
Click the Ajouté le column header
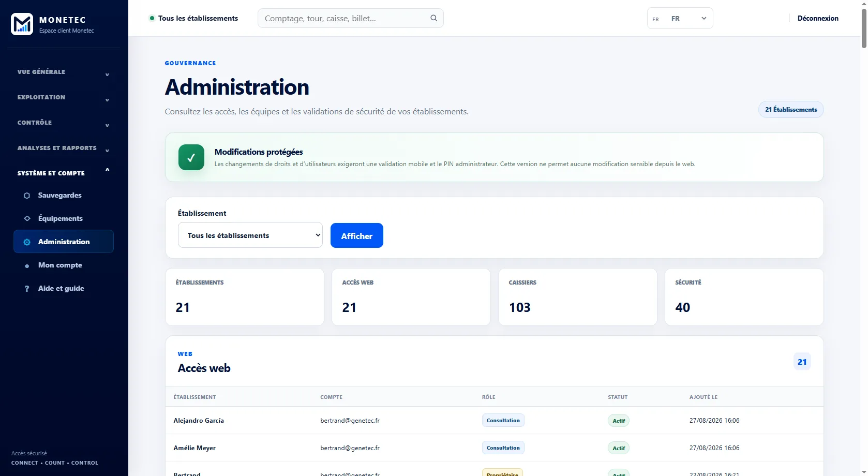click(x=704, y=397)
